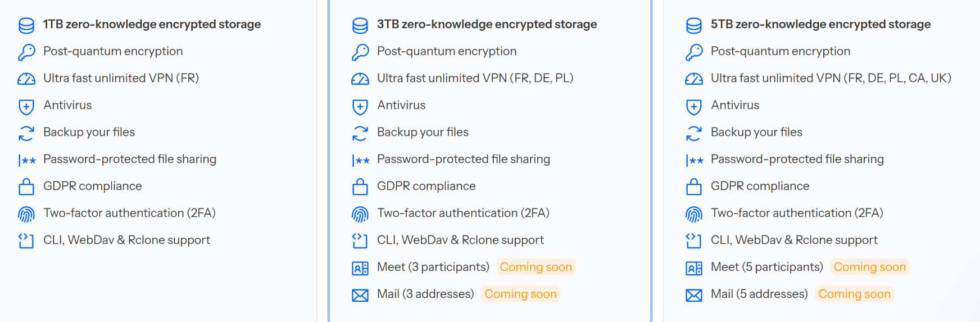Viewport: 980px width, 322px height.
Task: Click Coming soon badge next to Meet (3 participants)
Action: click(x=536, y=267)
